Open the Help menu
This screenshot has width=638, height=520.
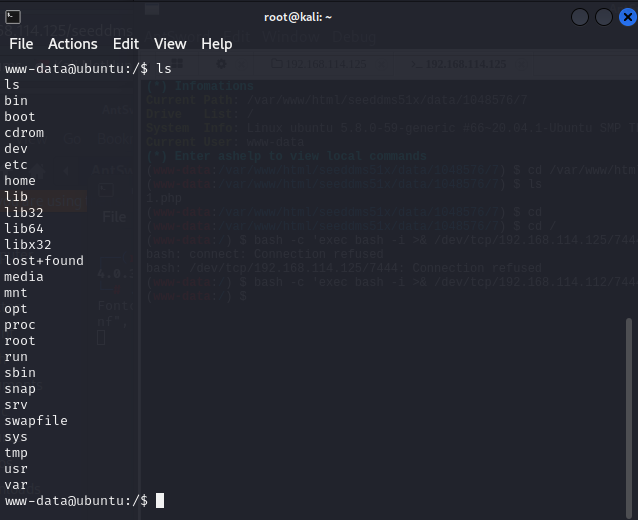point(217,44)
